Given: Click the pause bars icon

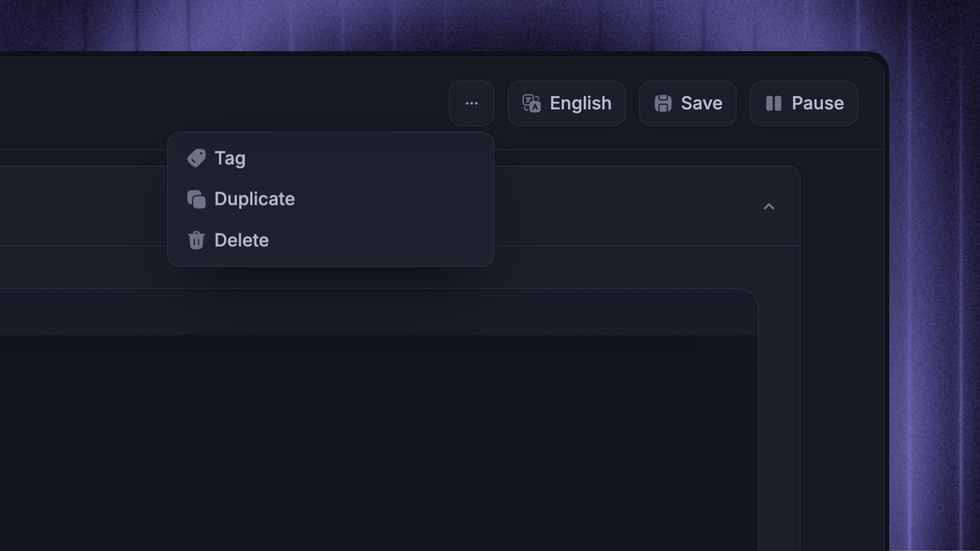Looking at the screenshot, I should (773, 104).
